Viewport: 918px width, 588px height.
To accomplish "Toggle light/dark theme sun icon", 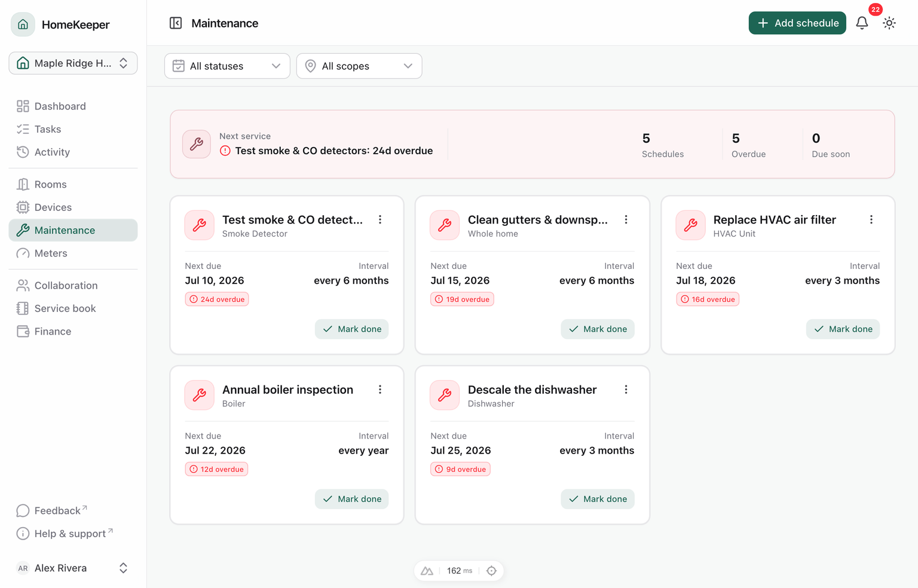I will coord(889,23).
